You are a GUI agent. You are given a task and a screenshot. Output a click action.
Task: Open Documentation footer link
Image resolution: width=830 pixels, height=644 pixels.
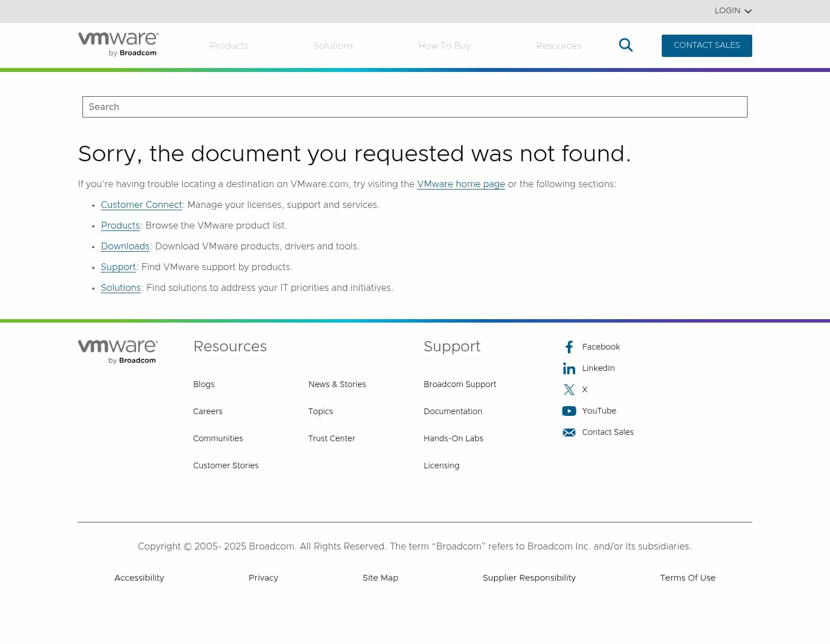click(x=453, y=411)
